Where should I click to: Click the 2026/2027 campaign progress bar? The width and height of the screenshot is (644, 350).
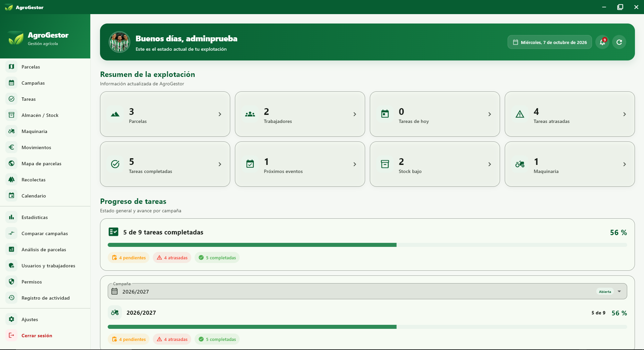tap(367, 327)
